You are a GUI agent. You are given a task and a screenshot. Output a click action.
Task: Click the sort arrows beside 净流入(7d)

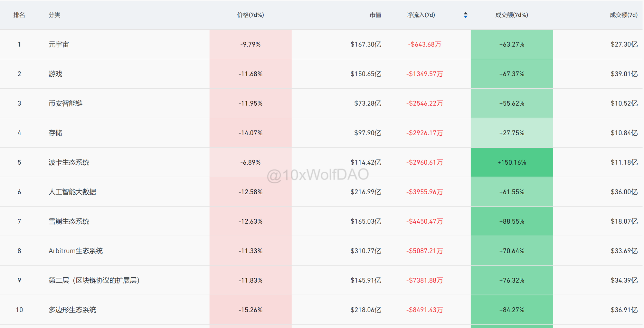coord(466,15)
